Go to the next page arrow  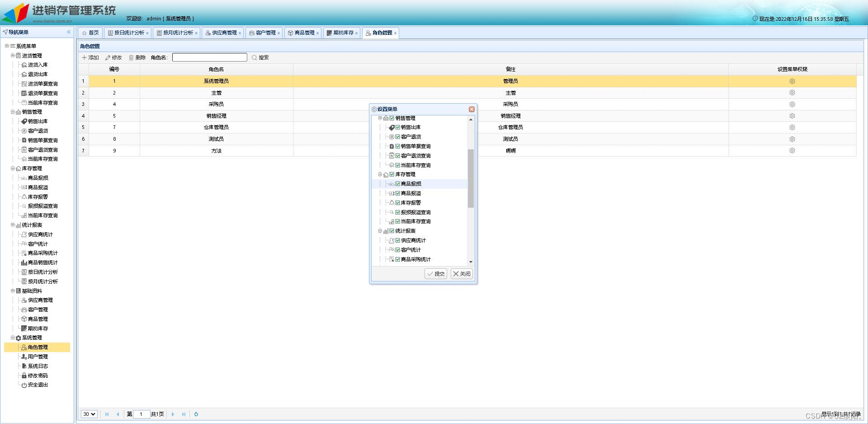pos(173,414)
